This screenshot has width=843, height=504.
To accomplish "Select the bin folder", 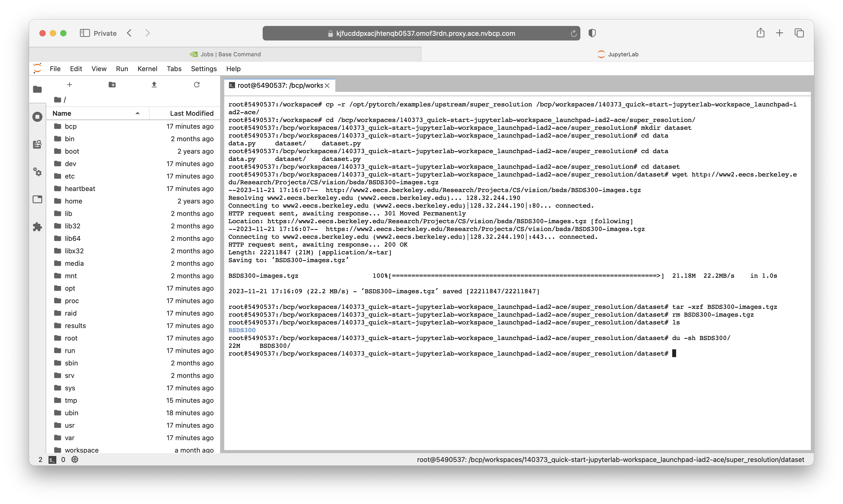I will click(x=133, y=139).
